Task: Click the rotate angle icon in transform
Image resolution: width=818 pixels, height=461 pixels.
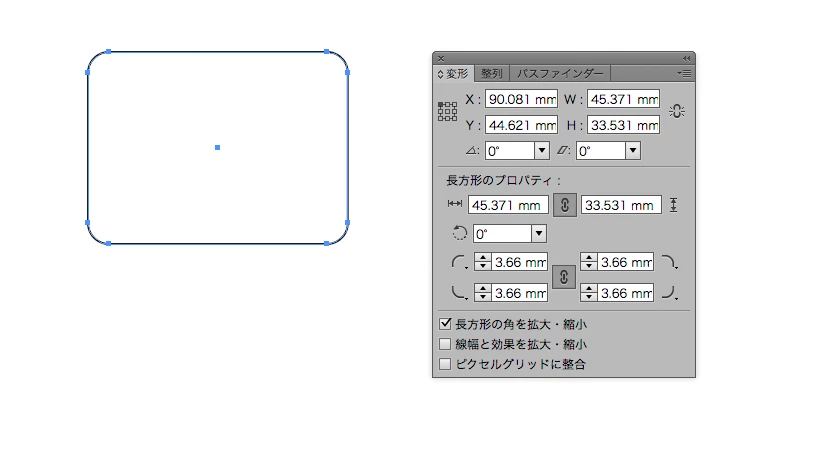Action: (472, 151)
